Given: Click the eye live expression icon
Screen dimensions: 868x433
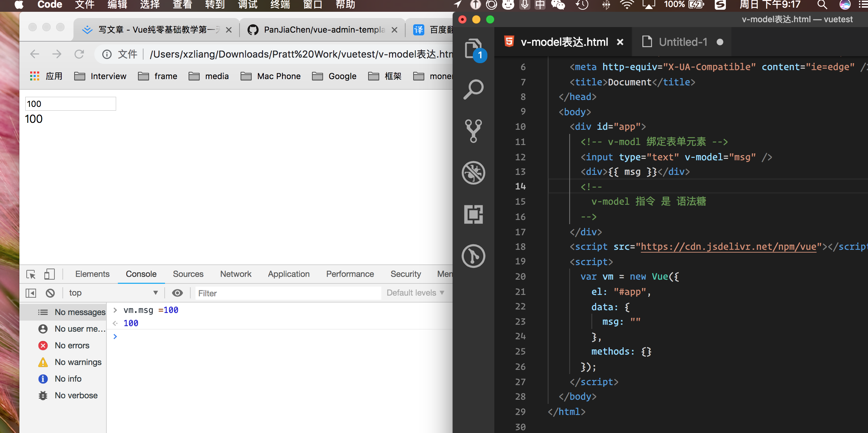Looking at the screenshot, I should (x=177, y=293).
